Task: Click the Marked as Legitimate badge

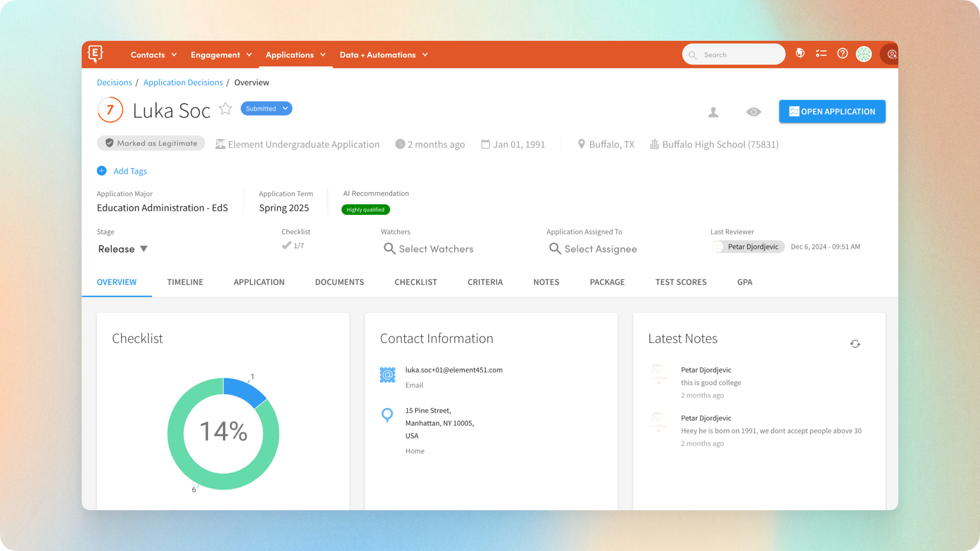Action: pos(151,143)
